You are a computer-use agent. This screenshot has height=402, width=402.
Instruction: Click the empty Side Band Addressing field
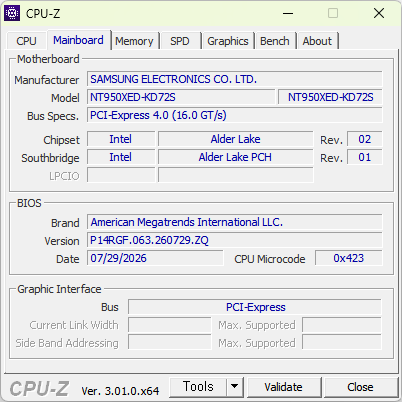pyautogui.click(x=170, y=343)
